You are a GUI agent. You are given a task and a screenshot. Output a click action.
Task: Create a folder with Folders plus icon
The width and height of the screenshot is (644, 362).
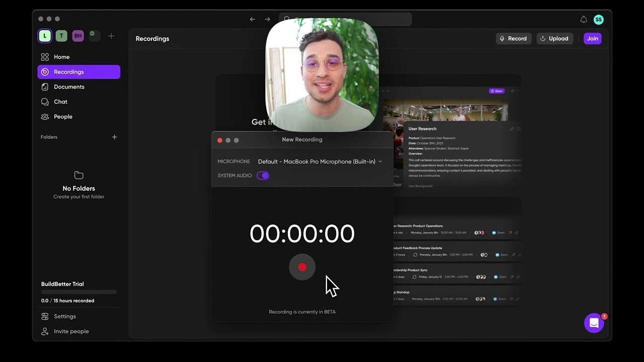coord(114,137)
